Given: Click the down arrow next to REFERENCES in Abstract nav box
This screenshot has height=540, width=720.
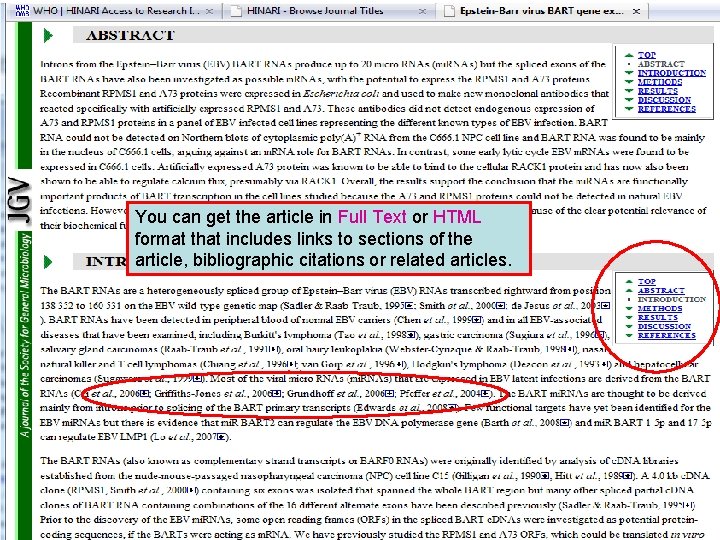Looking at the screenshot, I should [629, 109].
